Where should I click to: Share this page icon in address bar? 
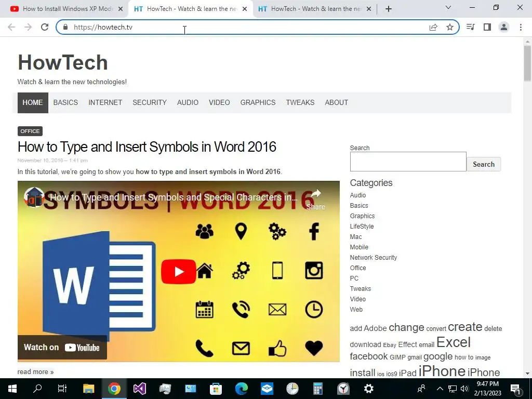click(x=433, y=27)
